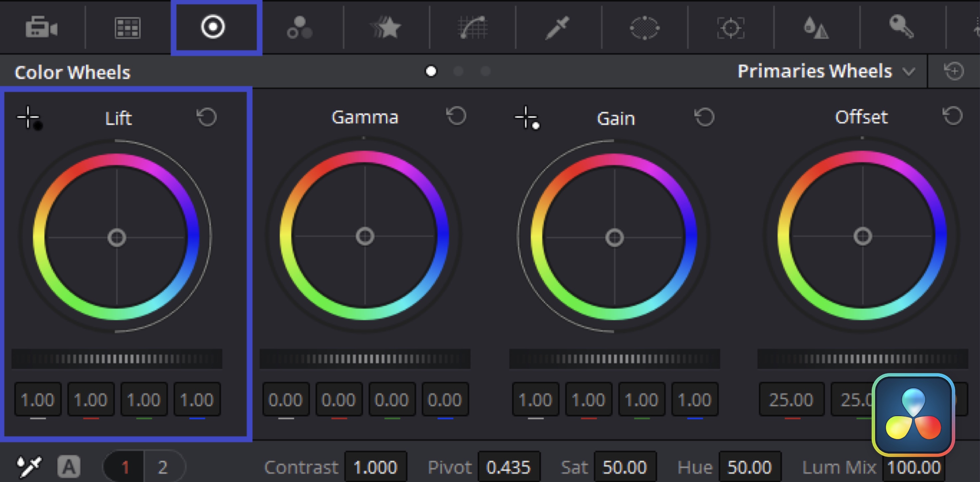The height and width of the screenshot is (482, 980).
Task: Open the Blur and Sharpen palette icon
Action: [817, 27]
